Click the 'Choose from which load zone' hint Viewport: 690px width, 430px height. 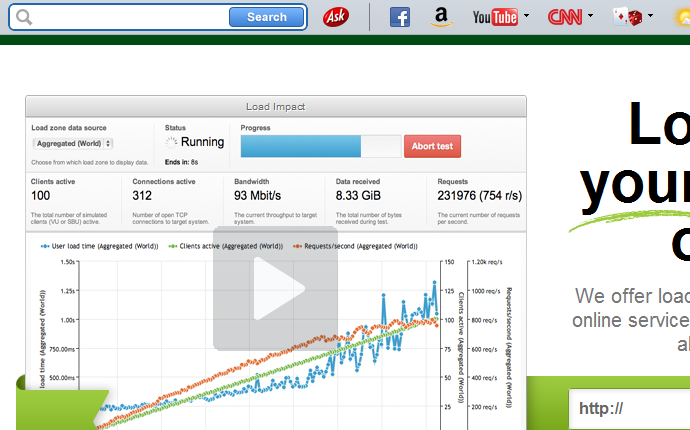point(90,162)
